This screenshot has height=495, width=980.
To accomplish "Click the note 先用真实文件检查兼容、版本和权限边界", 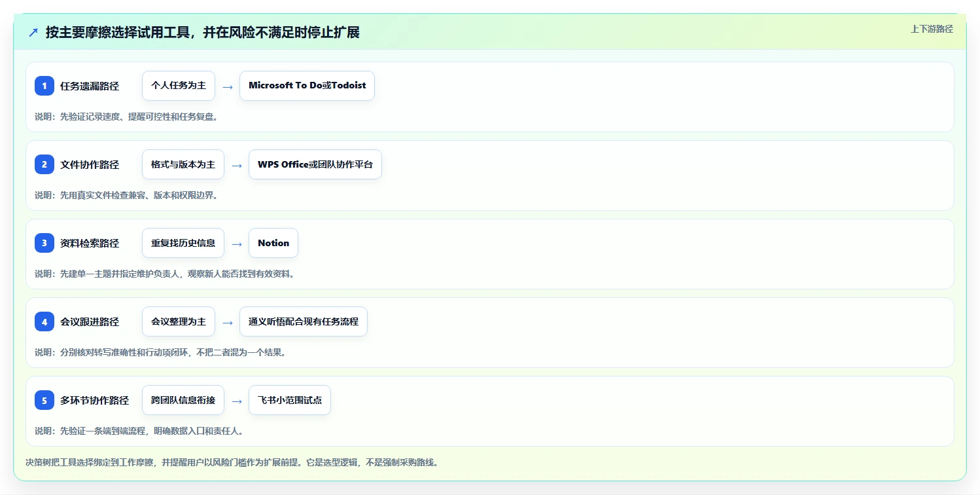I will tap(126, 195).
